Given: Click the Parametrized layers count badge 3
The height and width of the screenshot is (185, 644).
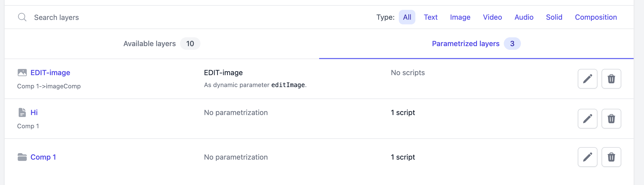Looking at the screenshot, I should pos(512,44).
